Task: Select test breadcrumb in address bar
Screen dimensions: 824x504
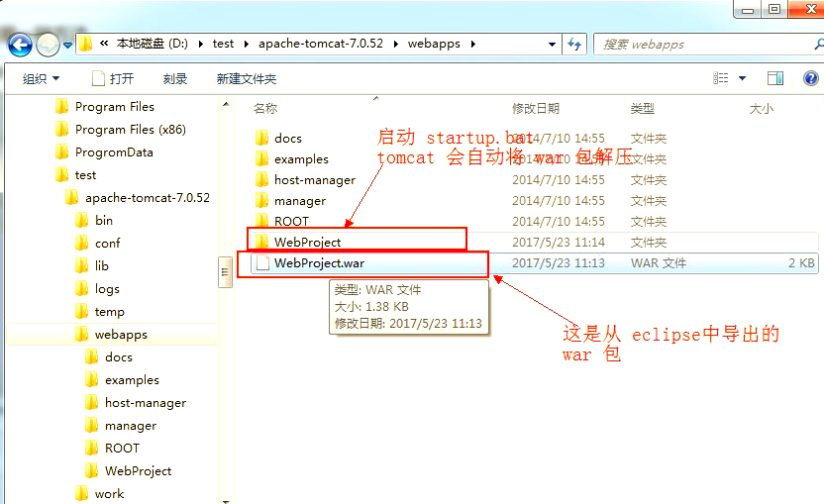Action: pyautogui.click(x=223, y=44)
